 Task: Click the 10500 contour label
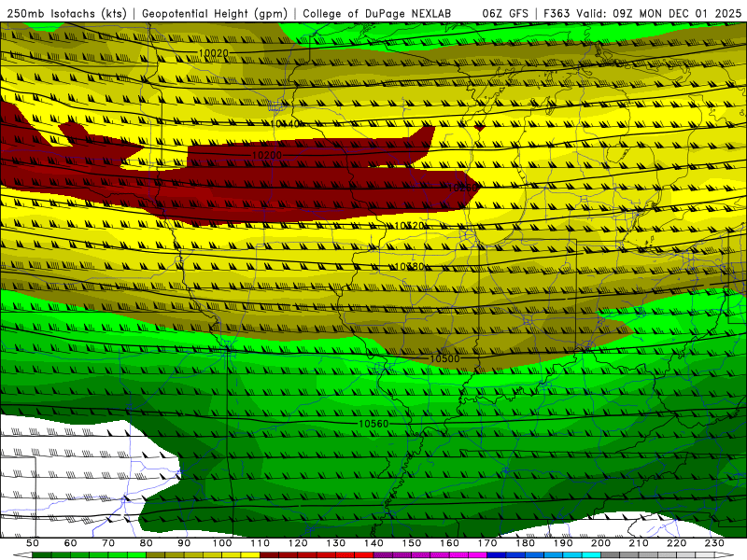point(445,358)
